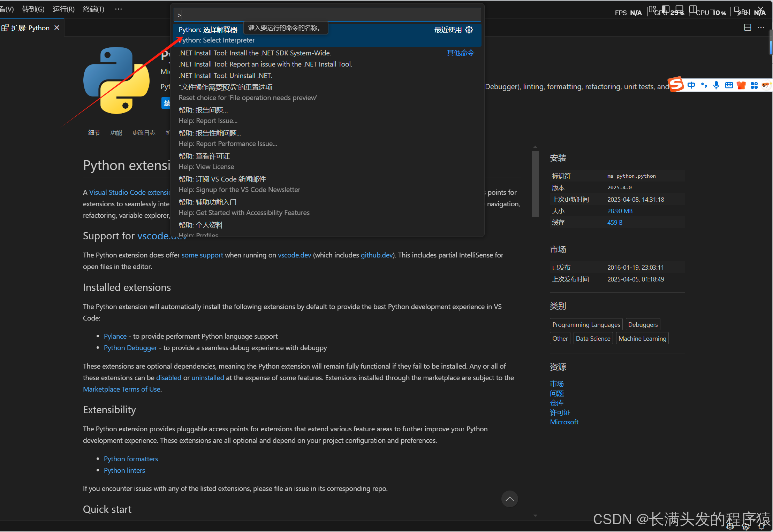Click the readme vertical scrollbar thumb
Image resolution: width=773 pixels, height=532 pixels.
point(535,184)
